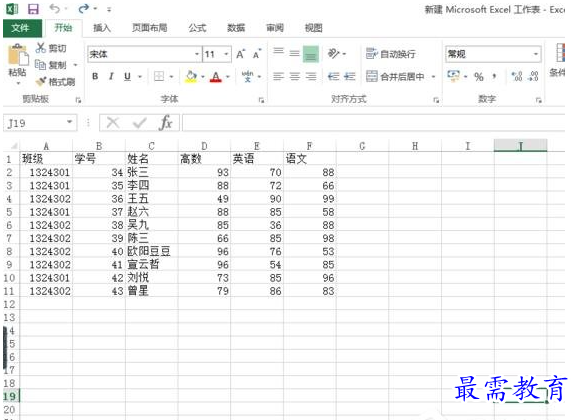Expand merge cells options arrow
The image size is (576, 420).
pyautogui.click(x=433, y=77)
